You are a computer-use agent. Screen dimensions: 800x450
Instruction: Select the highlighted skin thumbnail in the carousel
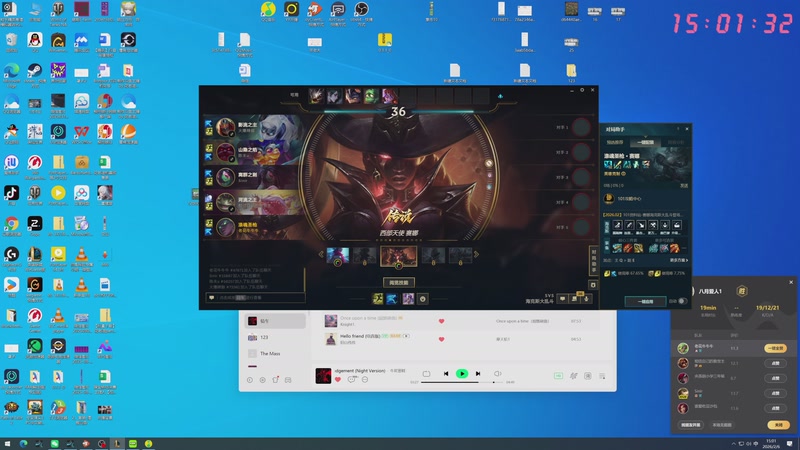click(398, 257)
